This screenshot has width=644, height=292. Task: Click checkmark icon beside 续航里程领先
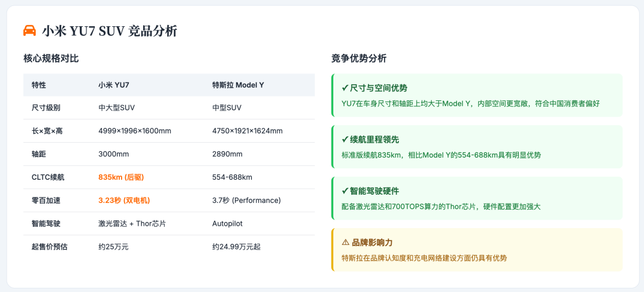coord(345,139)
